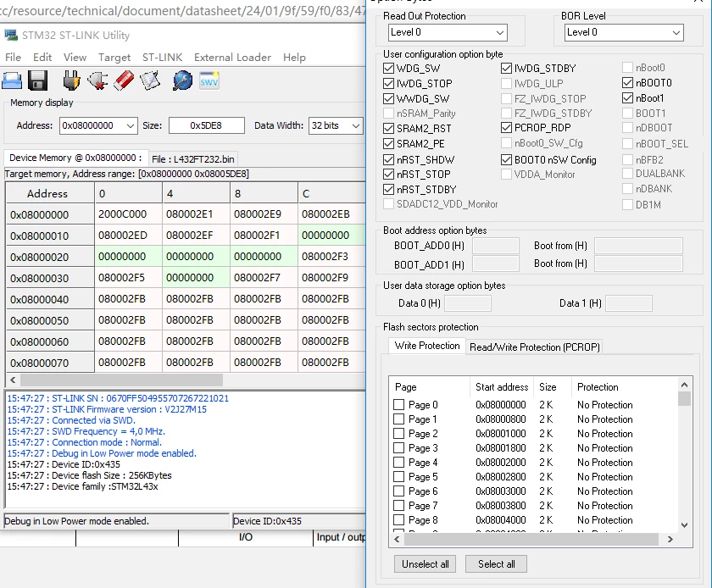
Task: Click the Program verify toolbar icon
Action: click(150, 80)
